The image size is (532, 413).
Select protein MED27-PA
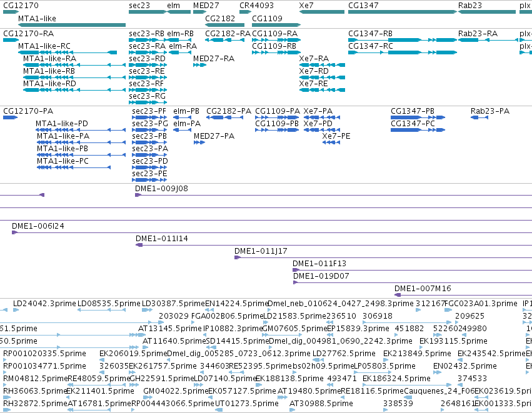click(x=199, y=142)
